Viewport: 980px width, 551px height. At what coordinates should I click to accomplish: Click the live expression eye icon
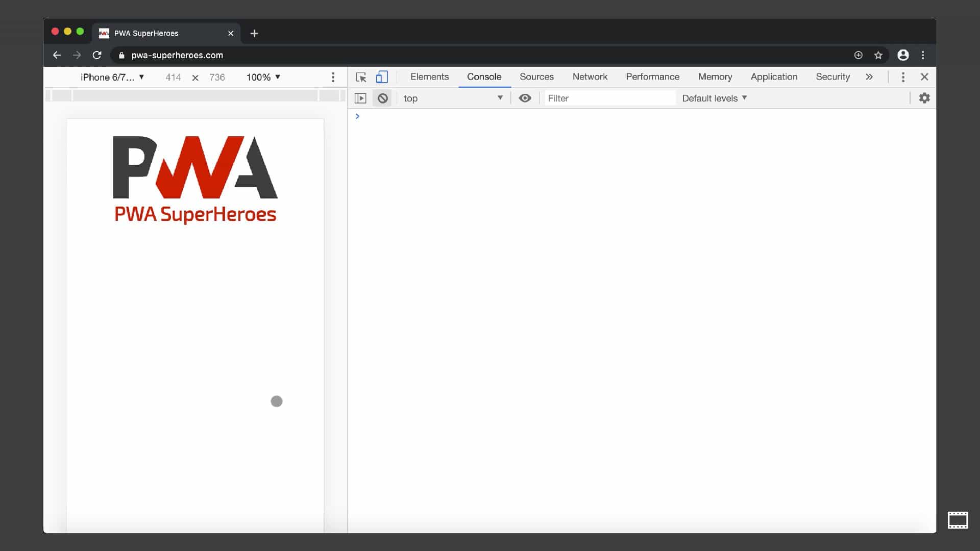525,98
